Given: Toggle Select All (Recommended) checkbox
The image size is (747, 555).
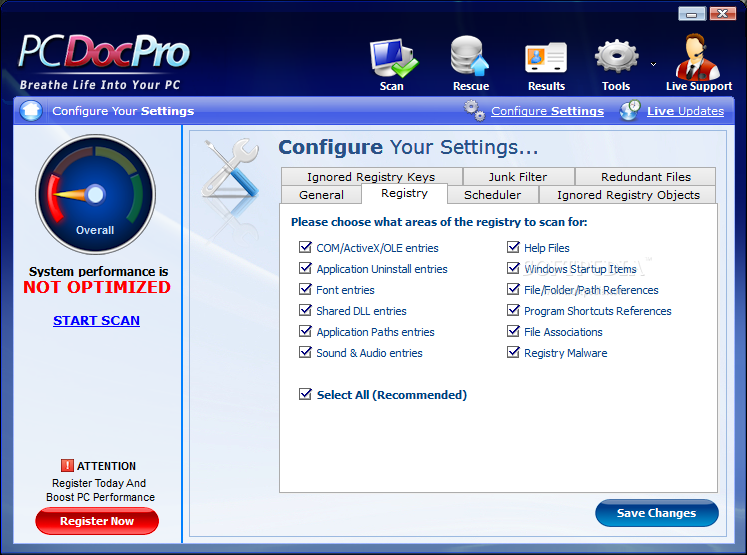Looking at the screenshot, I should [305, 394].
